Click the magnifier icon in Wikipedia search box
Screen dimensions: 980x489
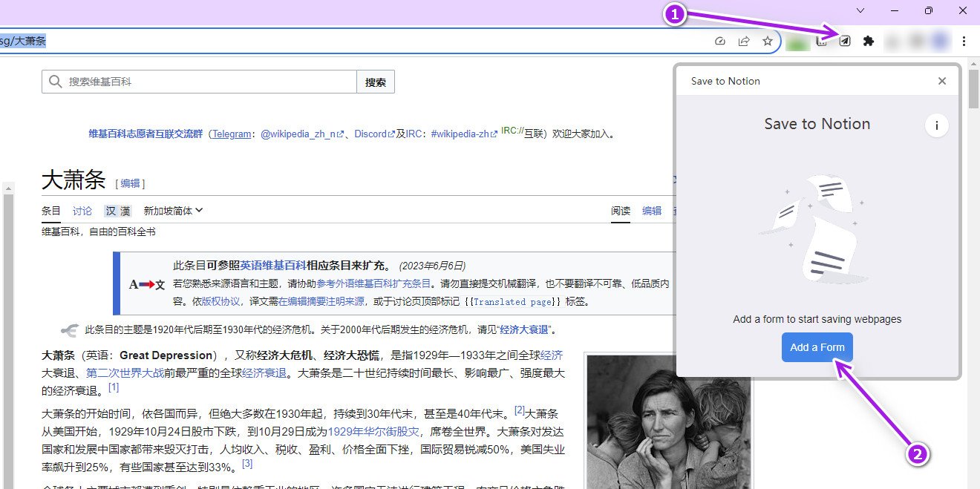point(56,82)
